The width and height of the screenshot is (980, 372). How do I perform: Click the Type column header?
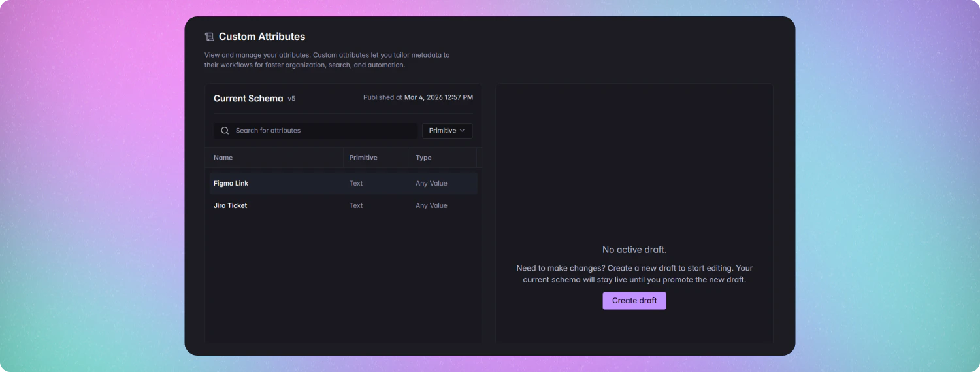click(423, 158)
